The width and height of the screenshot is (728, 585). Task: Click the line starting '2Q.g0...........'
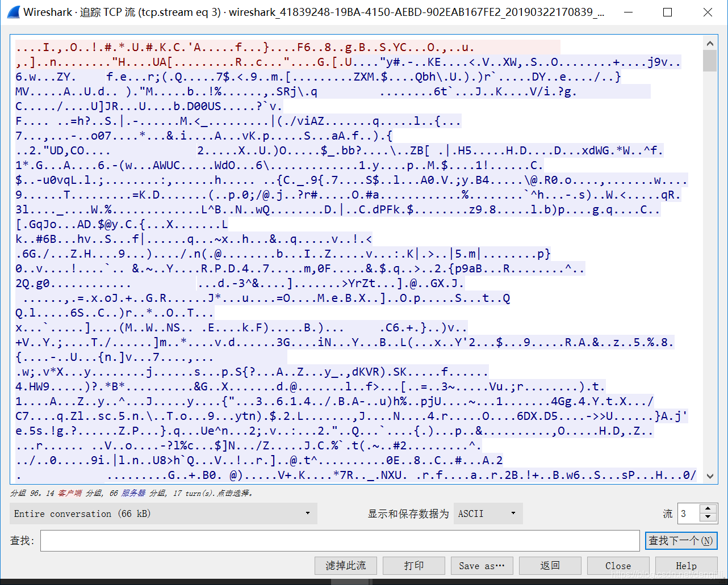240,283
